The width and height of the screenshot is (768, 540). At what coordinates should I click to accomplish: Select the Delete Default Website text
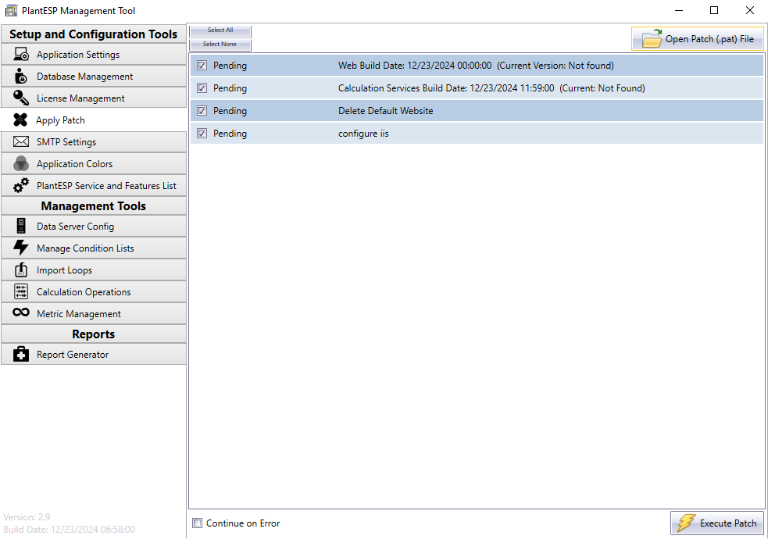(x=385, y=111)
